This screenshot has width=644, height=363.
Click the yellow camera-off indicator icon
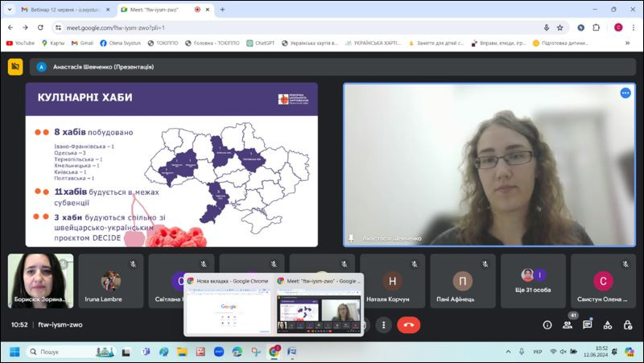[x=15, y=67]
